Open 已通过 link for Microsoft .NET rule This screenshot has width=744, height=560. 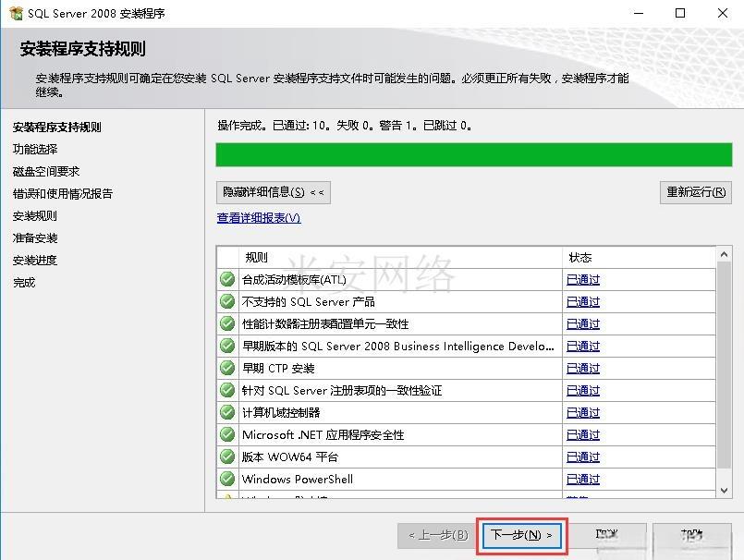(x=583, y=434)
